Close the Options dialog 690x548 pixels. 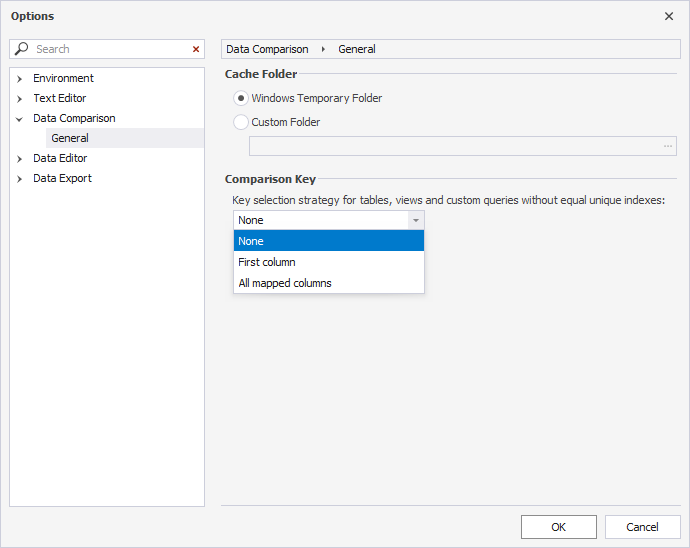pos(669,16)
